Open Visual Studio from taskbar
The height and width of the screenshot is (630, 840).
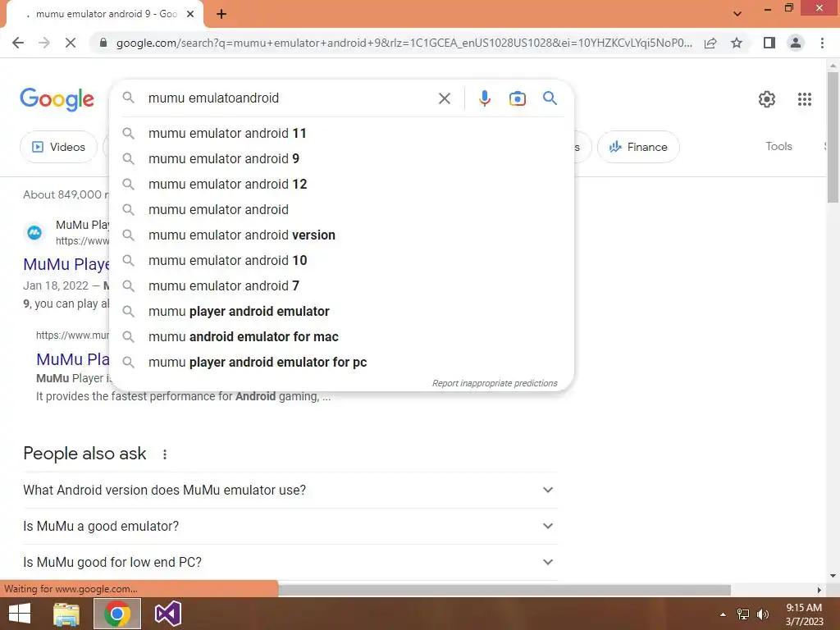tap(167, 614)
